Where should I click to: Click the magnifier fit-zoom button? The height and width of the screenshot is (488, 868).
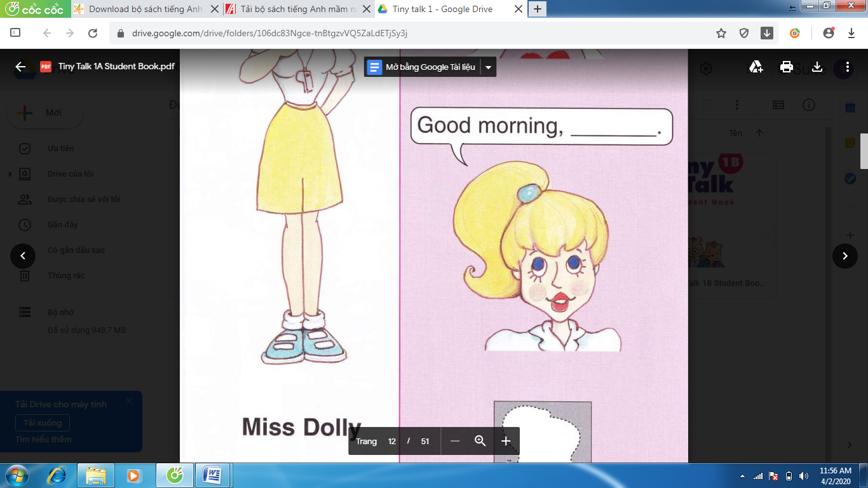point(480,441)
